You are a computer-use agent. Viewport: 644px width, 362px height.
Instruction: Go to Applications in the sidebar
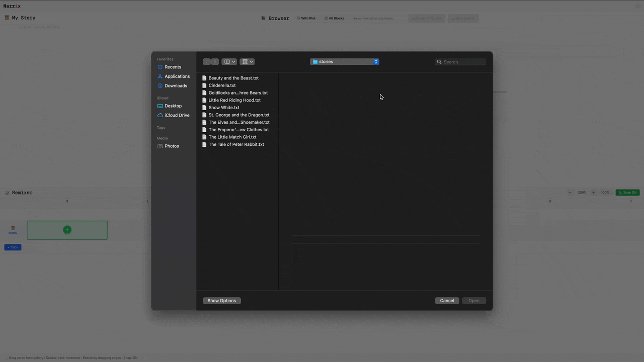tap(177, 76)
